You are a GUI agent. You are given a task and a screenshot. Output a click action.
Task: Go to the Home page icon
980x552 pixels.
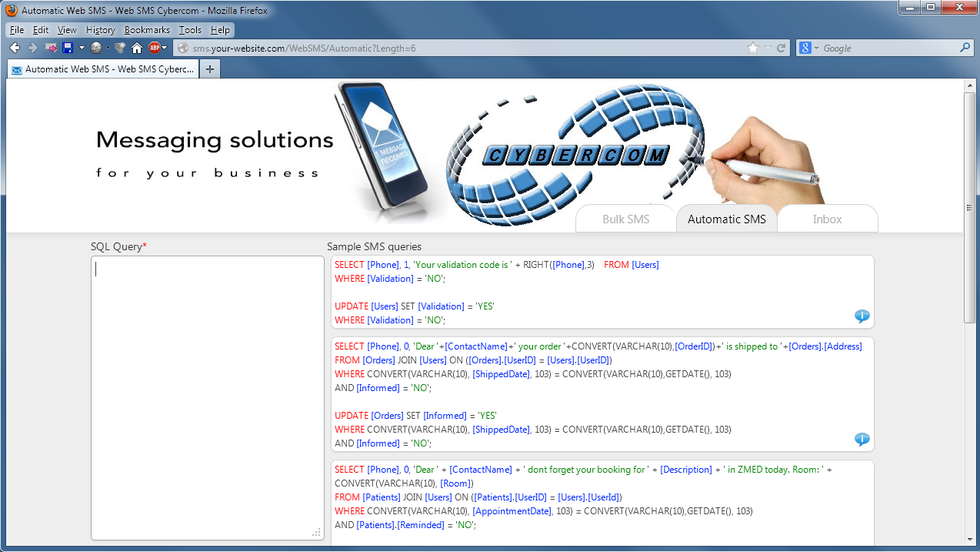click(137, 48)
